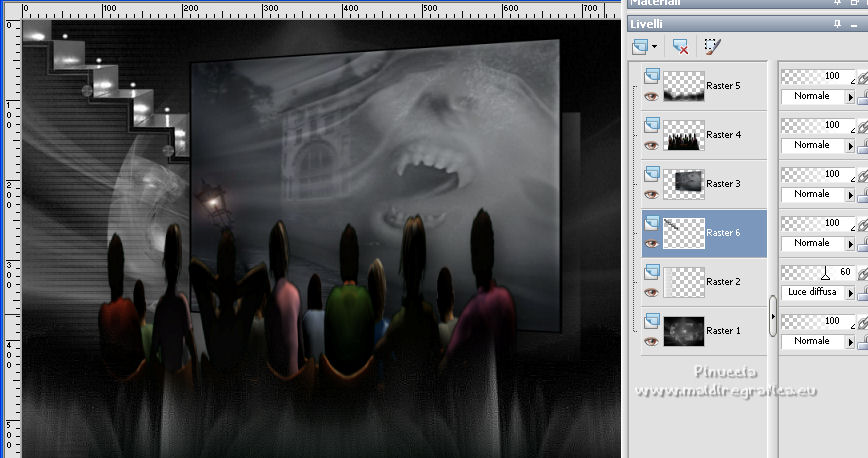
Task: Select the Raster 5 layer thumbnail
Action: point(684,86)
